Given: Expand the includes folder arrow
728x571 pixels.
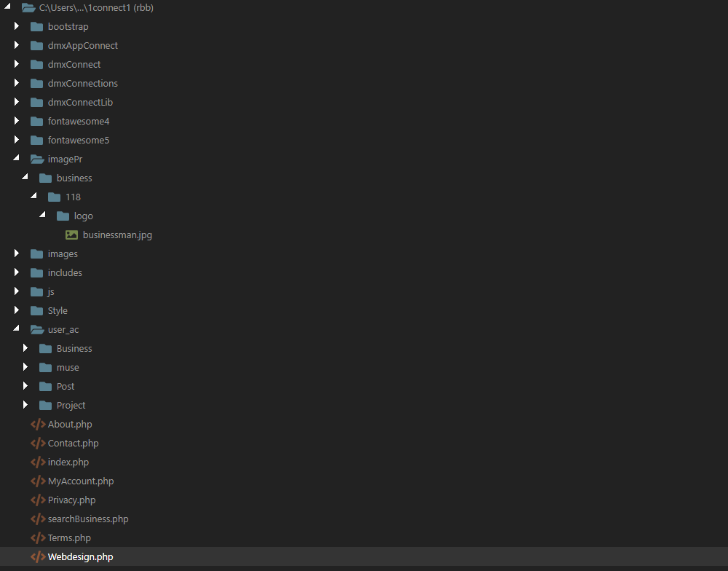Looking at the screenshot, I should click(17, 272).
